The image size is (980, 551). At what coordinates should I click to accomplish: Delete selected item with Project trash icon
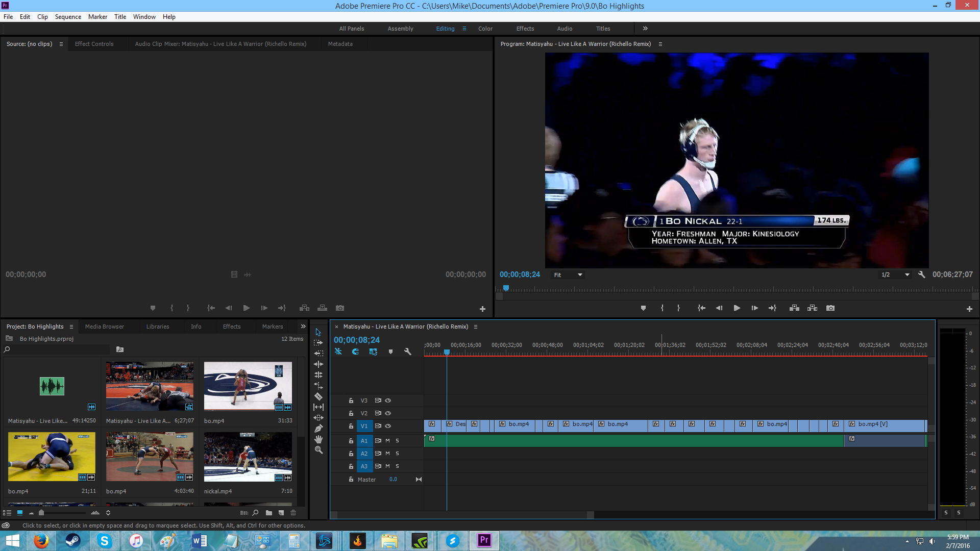point(293,513)
